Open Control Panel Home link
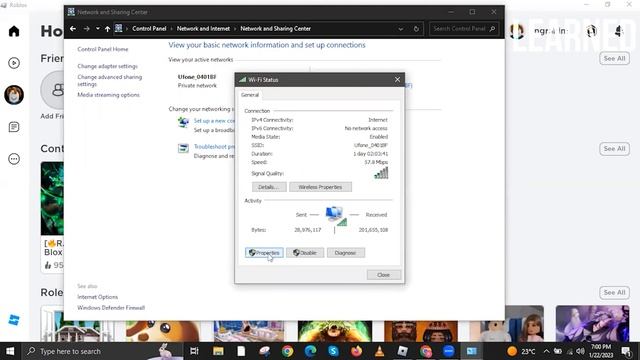 (103, 49)
